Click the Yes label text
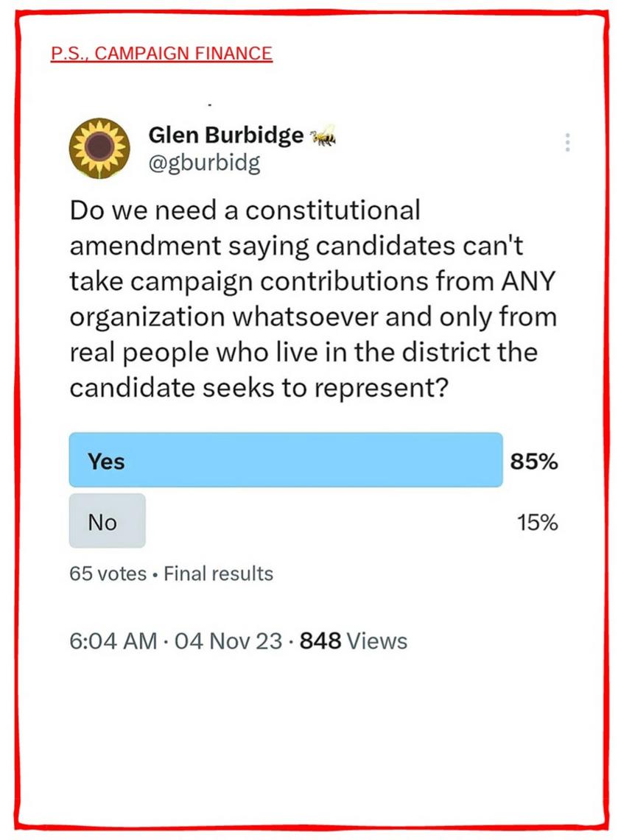 coord(106,462)
